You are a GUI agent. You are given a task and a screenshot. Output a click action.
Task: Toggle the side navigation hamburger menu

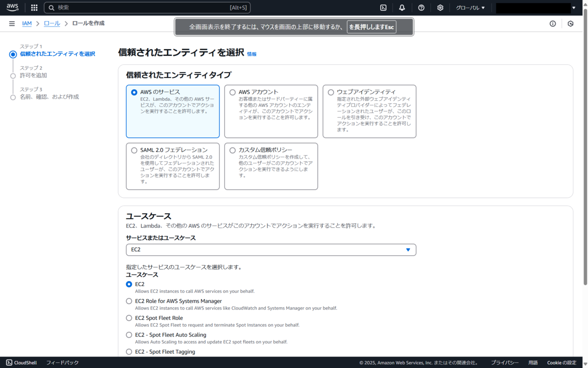click(x=12, y=24)
